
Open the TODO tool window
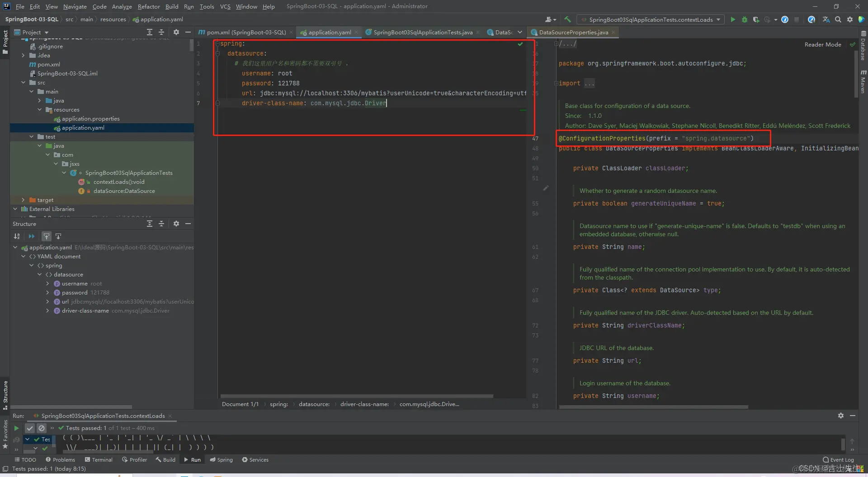click(25, 460)
